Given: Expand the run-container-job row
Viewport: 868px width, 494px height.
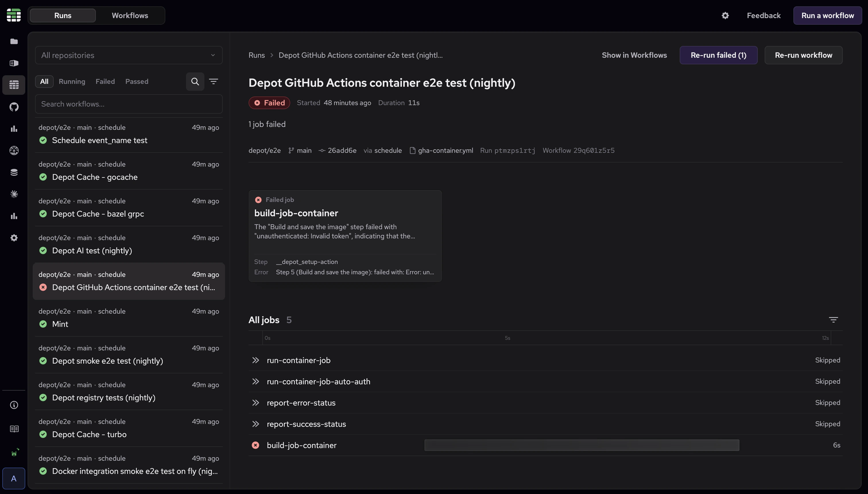Looking at the screenshot, I should pyautogui.click(x=545, y=360).
